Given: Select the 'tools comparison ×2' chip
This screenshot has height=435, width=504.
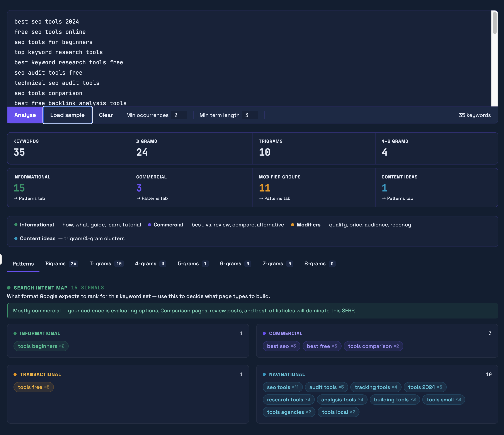Looking at the screenshot, I should pyautogui.click(x=373, y=346).
